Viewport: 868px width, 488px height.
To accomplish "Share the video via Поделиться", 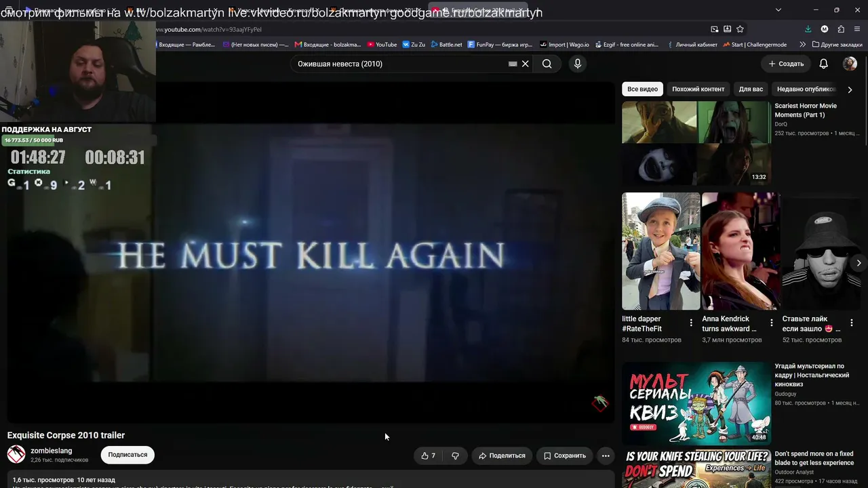I will (x=502, y=455).
